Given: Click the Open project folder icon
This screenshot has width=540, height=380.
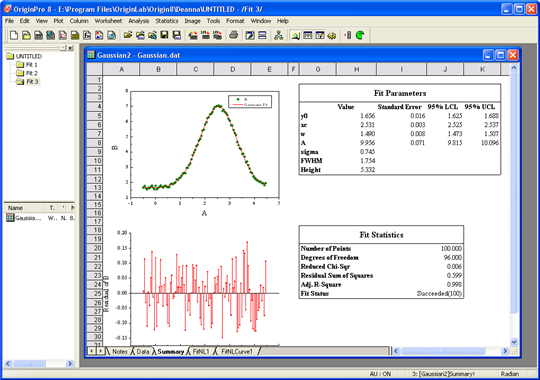Looking at the screenshot, I should (128, 35).
